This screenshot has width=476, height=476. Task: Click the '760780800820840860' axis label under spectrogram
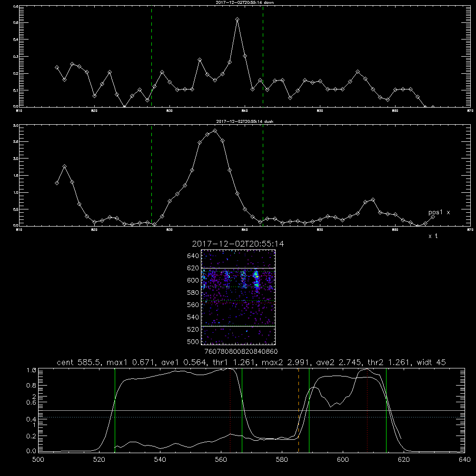point(241,351)
